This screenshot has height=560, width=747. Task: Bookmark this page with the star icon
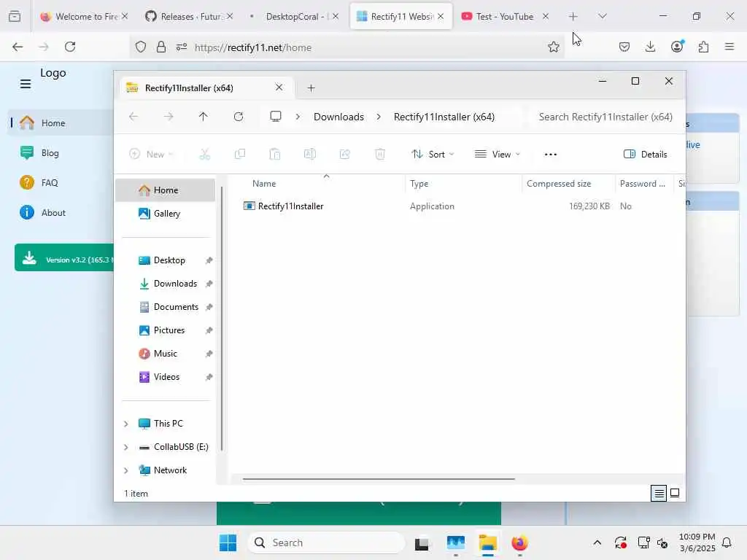click(553, 47)
